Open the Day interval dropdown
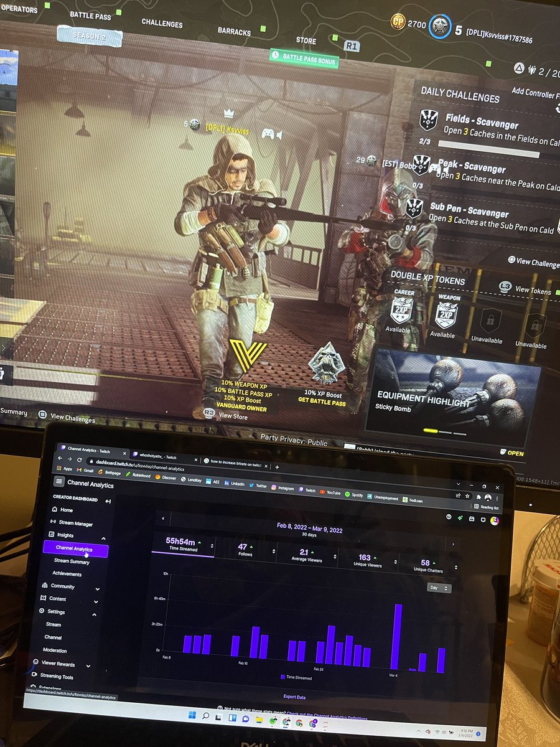Screen dimensions: 560x747 click(439, 588)
